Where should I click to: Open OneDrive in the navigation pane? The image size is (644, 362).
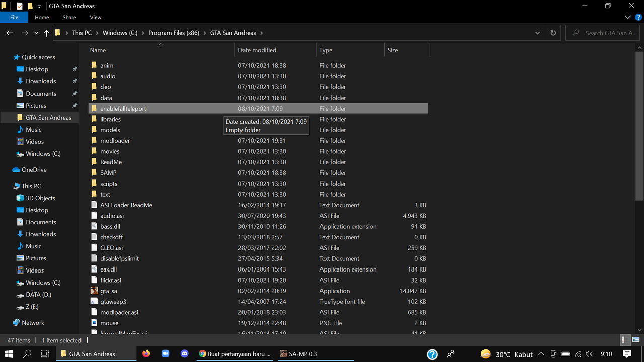tap(34, 170)
